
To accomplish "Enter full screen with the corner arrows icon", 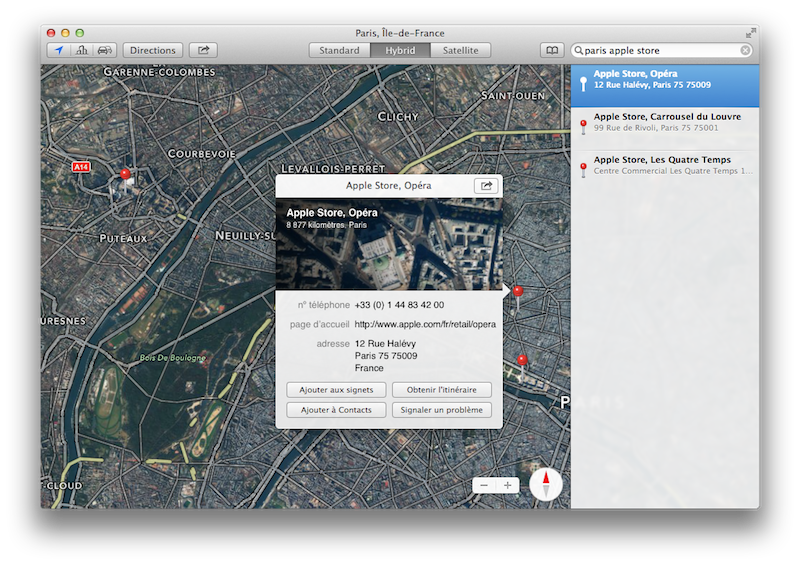I will pos(750,33).
